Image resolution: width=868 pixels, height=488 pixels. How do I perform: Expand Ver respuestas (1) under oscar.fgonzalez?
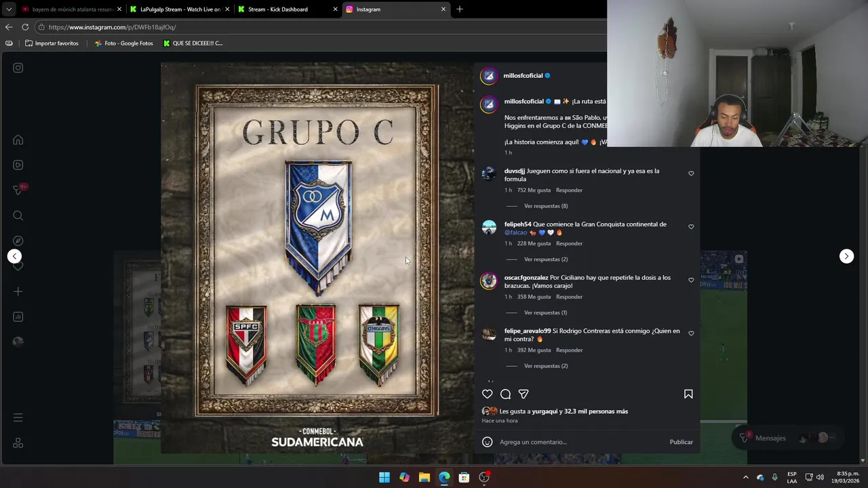pyautogui.click(x=545, y=312)
